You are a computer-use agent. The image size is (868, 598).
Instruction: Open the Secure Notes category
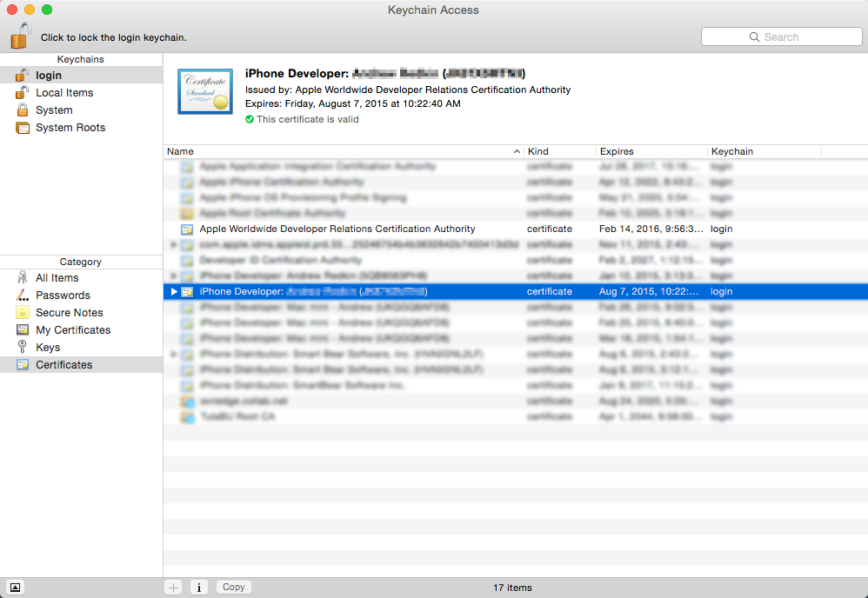[69, 313]
